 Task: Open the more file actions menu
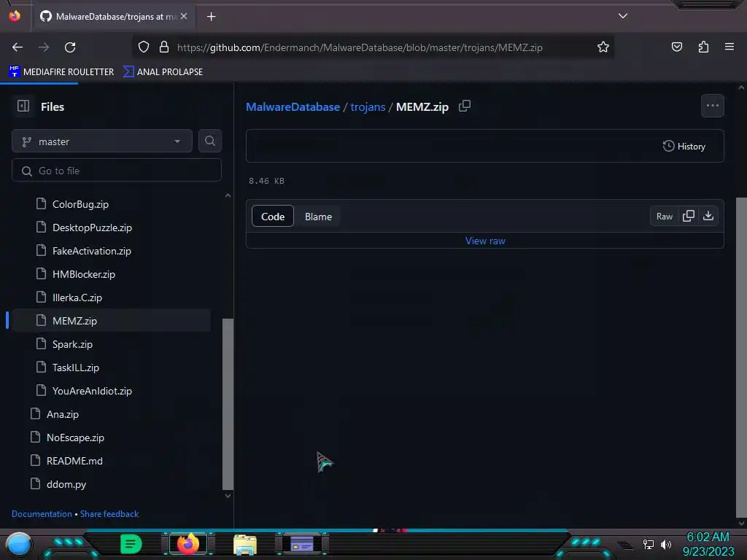point(712,106)
